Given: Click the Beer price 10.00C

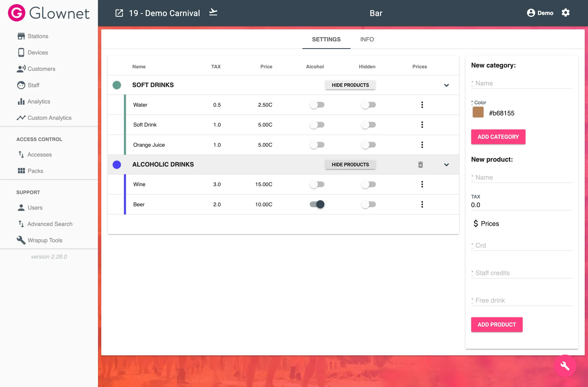Looking at the screenshot, I should tap(264, 204).
